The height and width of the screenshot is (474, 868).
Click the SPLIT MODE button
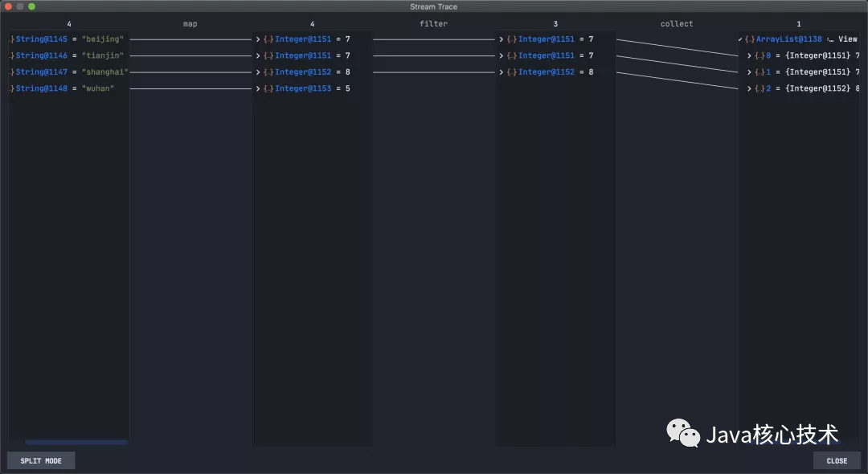[x=41, y=460]
